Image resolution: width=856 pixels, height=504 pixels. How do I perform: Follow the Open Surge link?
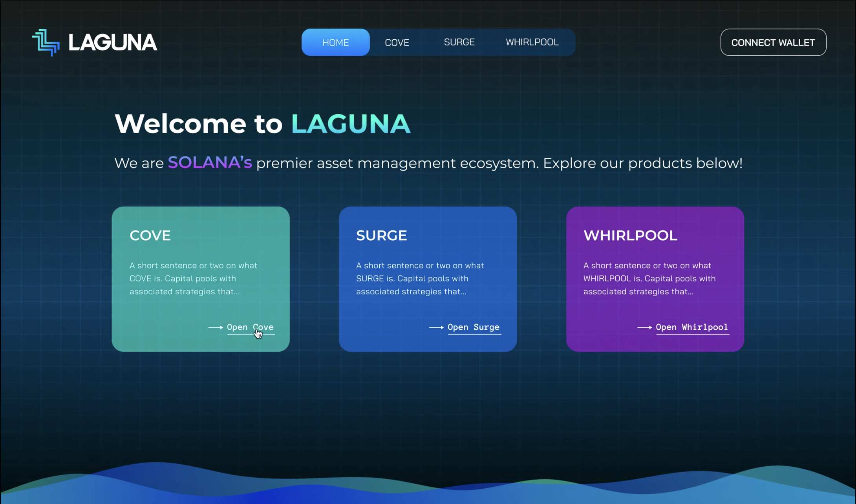pyautogui.click(x=473, y=327)
